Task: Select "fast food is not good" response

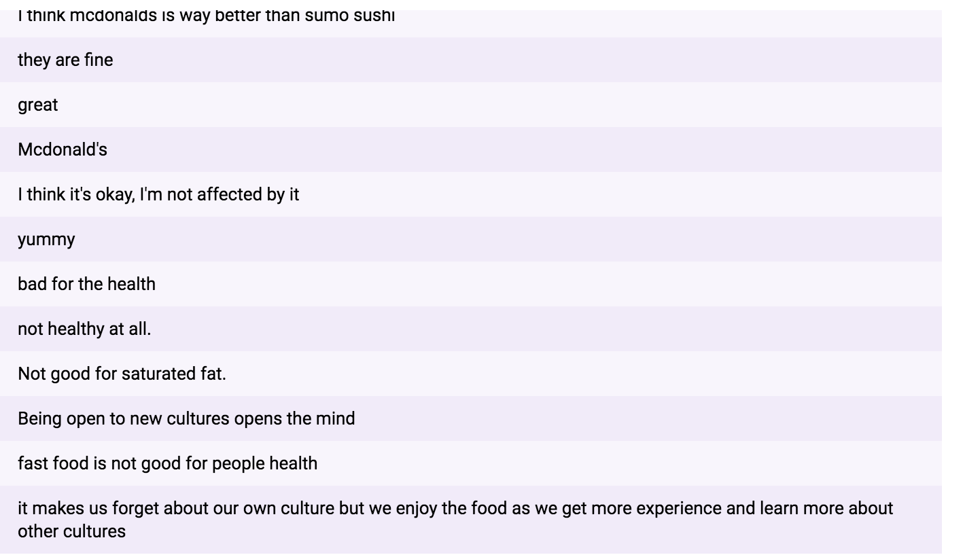Action: point(167,463)
